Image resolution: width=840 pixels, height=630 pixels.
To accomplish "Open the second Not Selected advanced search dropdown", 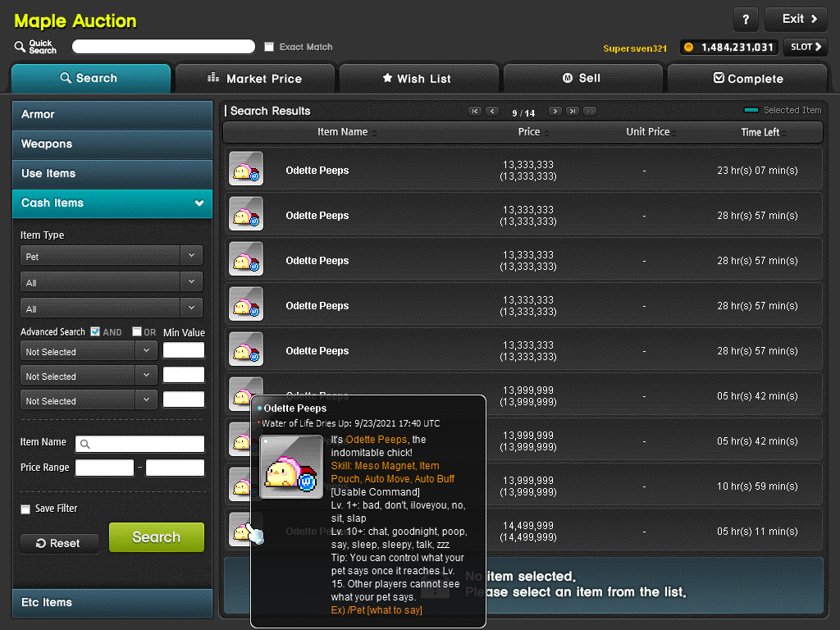I will [89, 376].
